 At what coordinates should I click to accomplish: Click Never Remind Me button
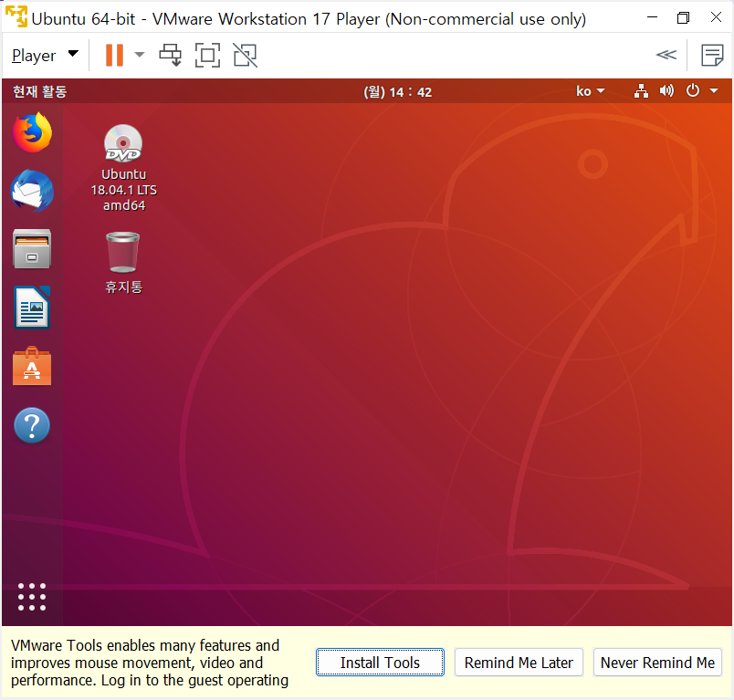click(x=657, y=662)
